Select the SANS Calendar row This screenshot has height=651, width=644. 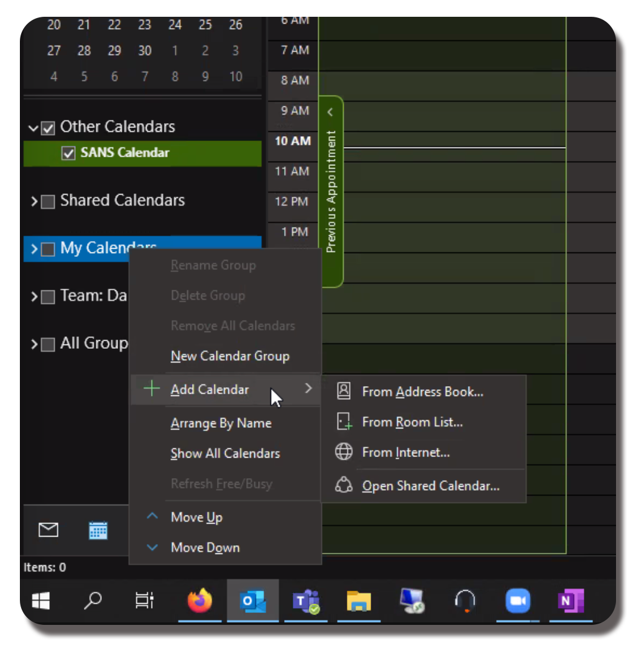142,153
